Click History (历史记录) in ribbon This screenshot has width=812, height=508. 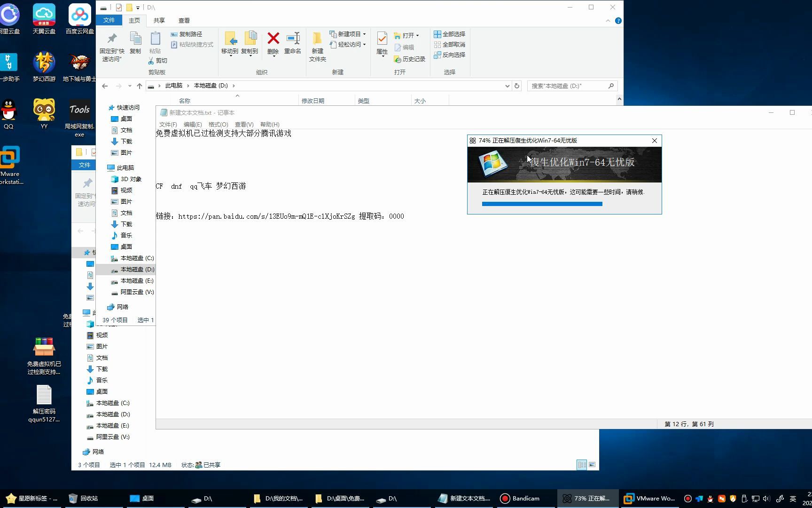pyautogui.click(x=409, y=59)
